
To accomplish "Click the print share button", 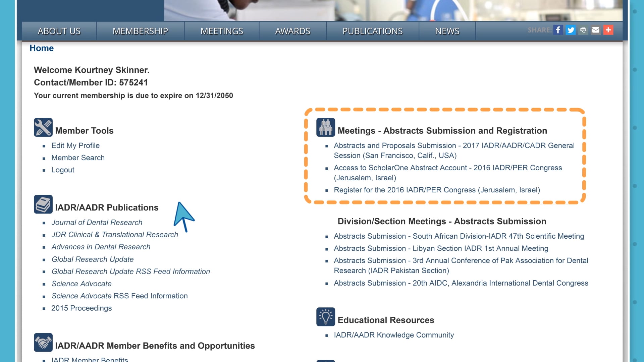I will point(583,30).
